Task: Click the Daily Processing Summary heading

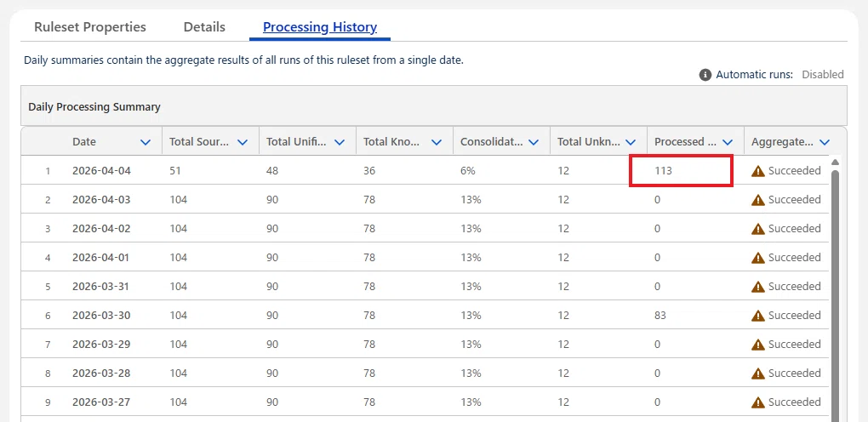Action: click(x=94, y=107)
